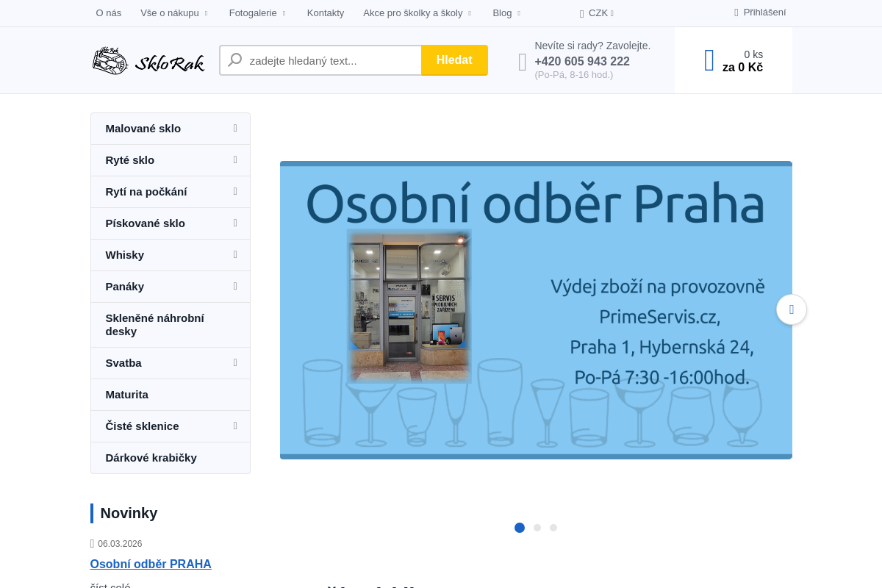Click the Hledat search button
882x588 pixels.
[454, 60]
